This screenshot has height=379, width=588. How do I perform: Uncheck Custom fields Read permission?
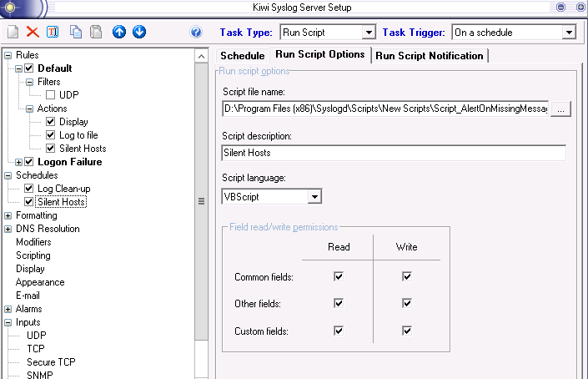click(339, 331)
